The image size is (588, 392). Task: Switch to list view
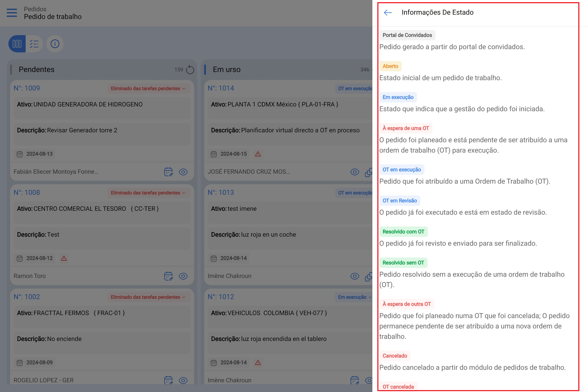[34, 44]
